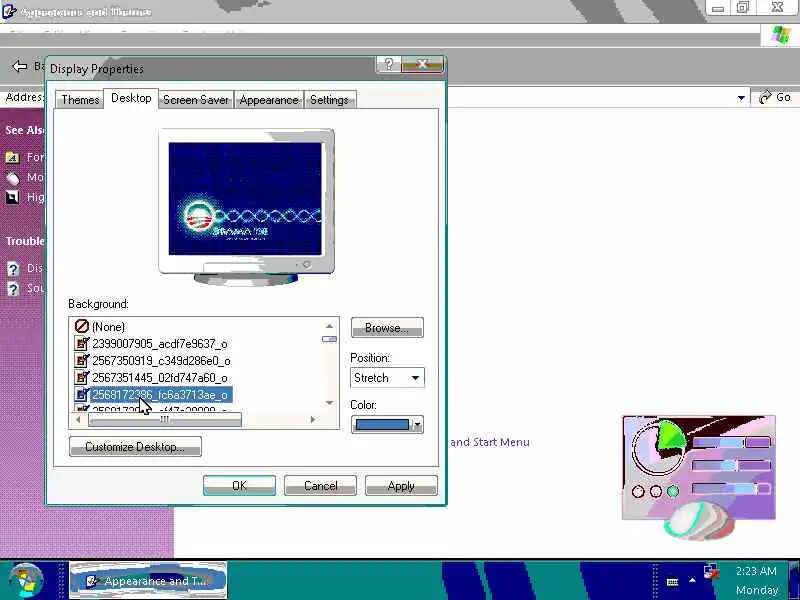
Task: Click the horizontal scrollbar thumb in background list
Action: [x=165, y=419]
